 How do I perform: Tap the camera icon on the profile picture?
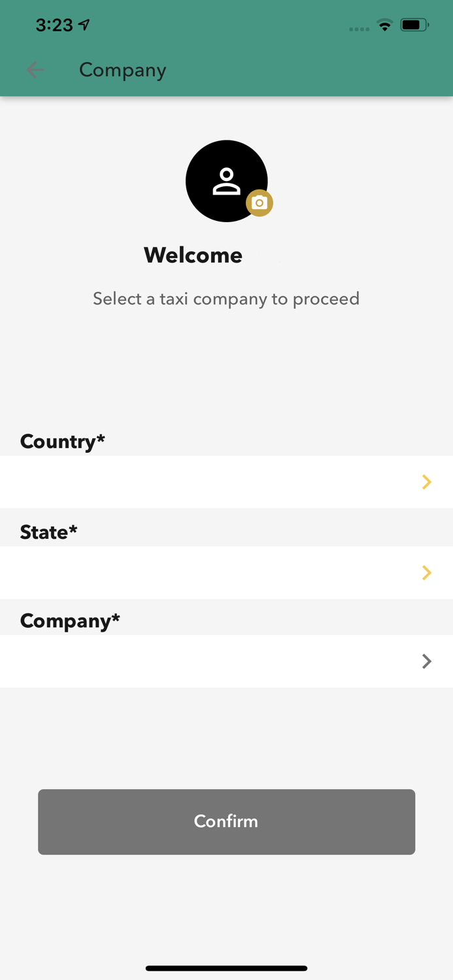coord(260,203)
